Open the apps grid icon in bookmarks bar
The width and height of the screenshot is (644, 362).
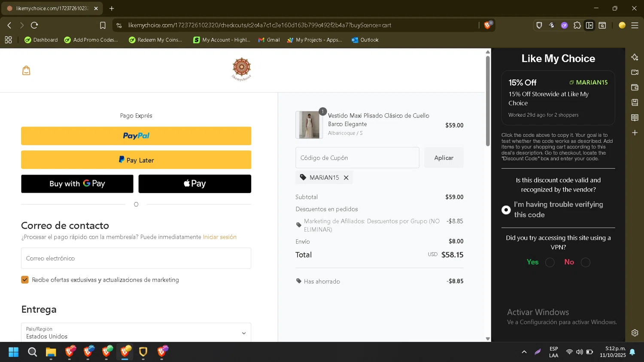point(8,40)
